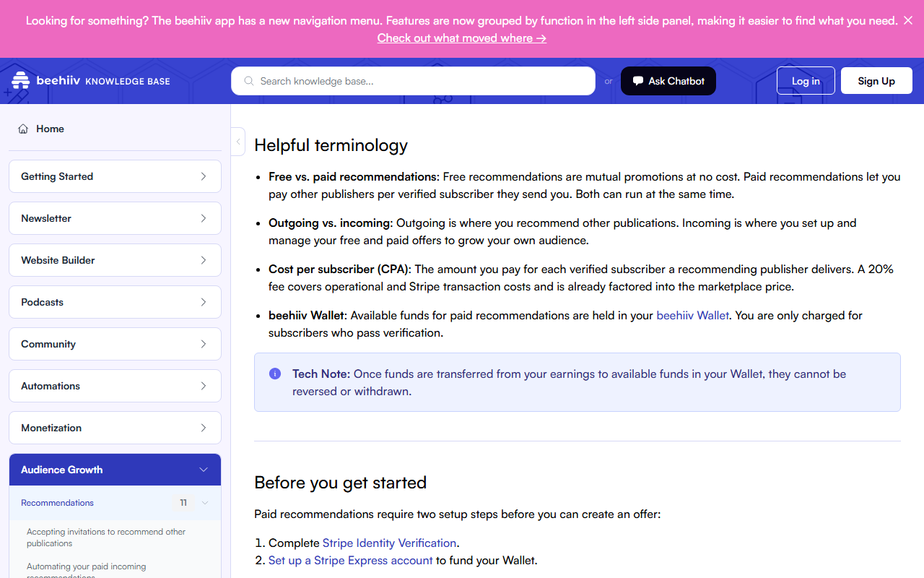Open 'Accepting invitations to recommend other publications'

coord(106,538)
